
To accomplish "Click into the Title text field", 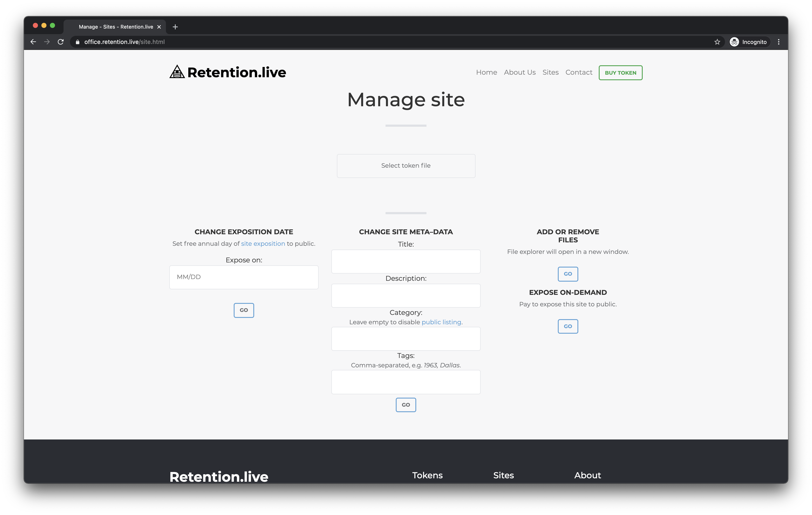I will pyautogui.click(x=406, y=262).
